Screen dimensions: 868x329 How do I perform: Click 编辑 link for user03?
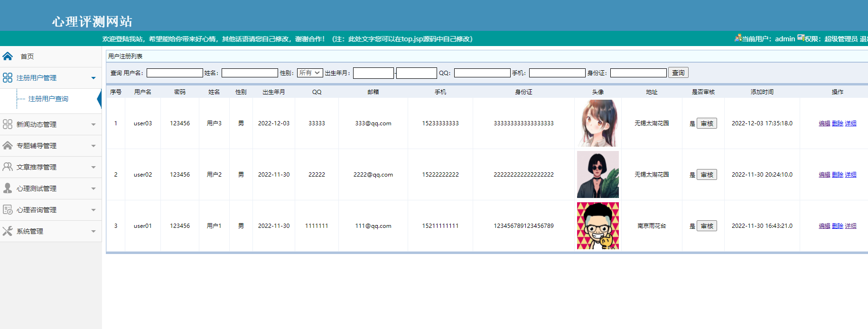pos(824,123)
